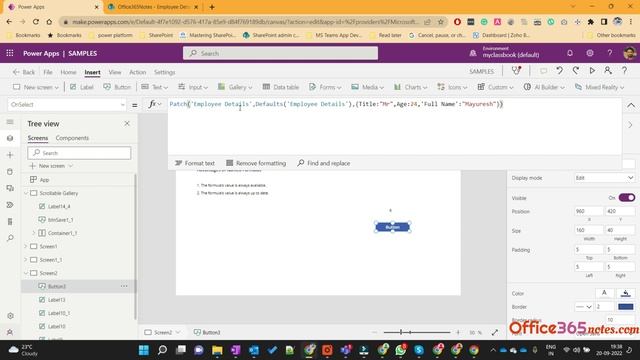Expand the Container1_1 tree node
Viewport: 640px width, 360px height.
(34, 233)
